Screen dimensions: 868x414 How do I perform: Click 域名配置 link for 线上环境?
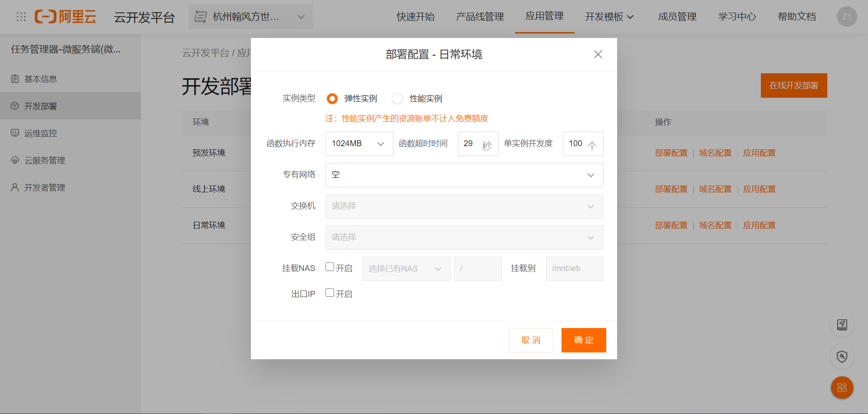pyautogui.click(x=715, y=189)
